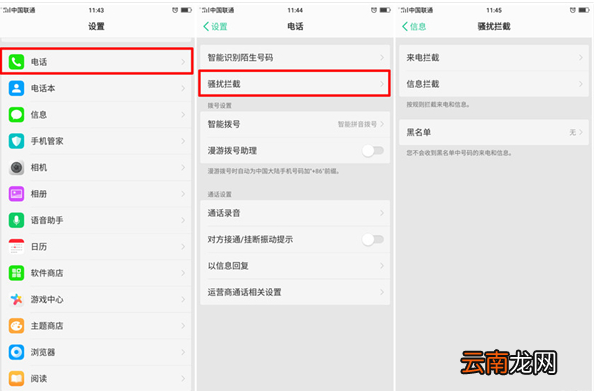
Task: Tap the 拨号设置 section header
Action: [219, 106]
